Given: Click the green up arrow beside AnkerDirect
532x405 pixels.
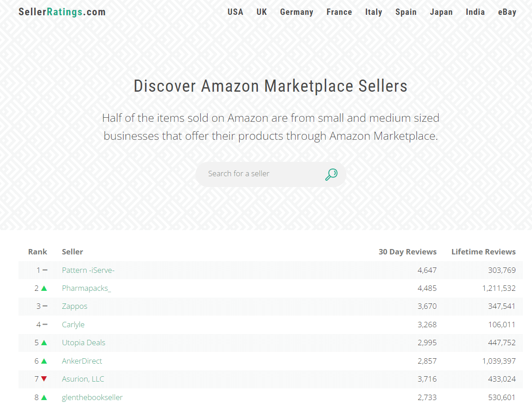Looking at the screenshot, I should (44, 361).
